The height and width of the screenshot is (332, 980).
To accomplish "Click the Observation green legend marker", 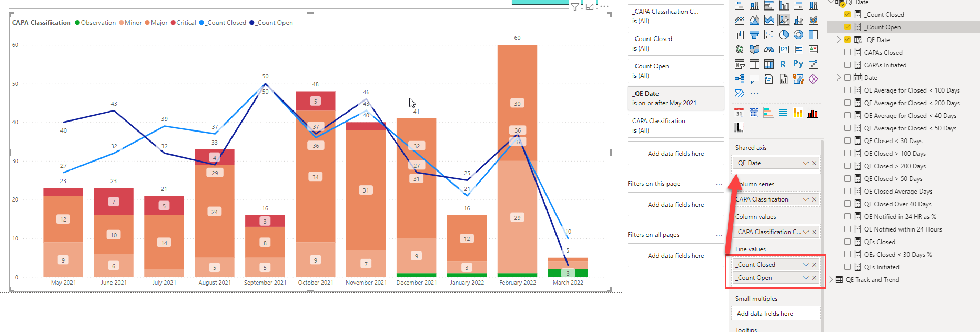I will 77,23.
